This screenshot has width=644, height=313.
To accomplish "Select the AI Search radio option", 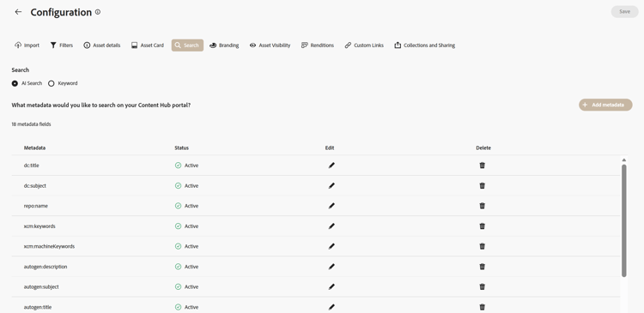I will point(15,83).
